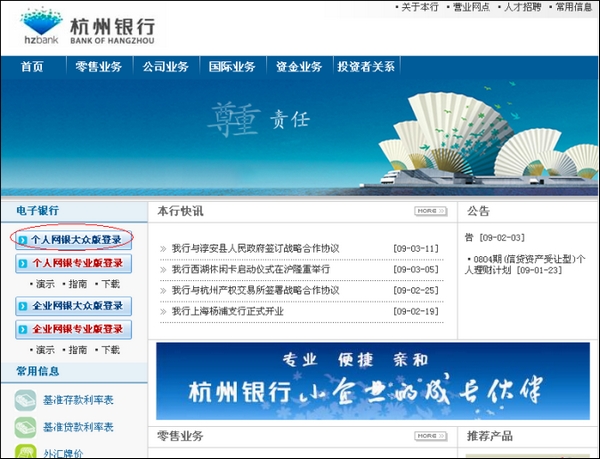
Task: Open 投资者关系 navigation menu item
Action: [366, 67]
